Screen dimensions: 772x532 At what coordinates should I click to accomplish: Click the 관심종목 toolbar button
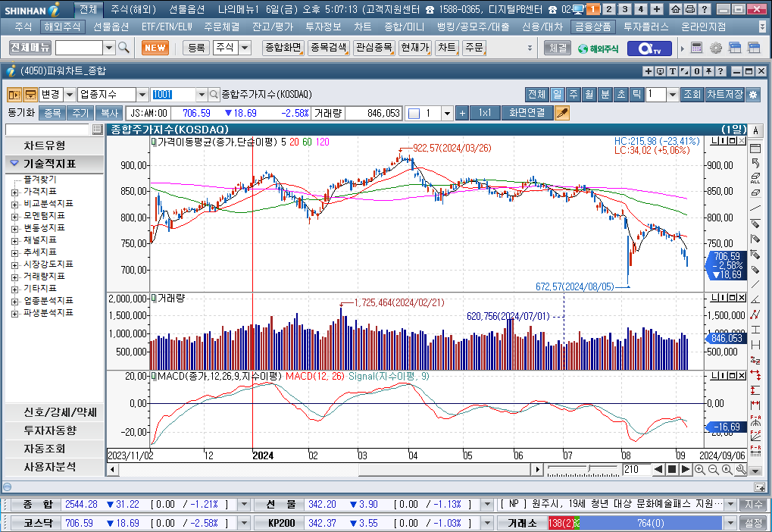click(x=374, y=48)
